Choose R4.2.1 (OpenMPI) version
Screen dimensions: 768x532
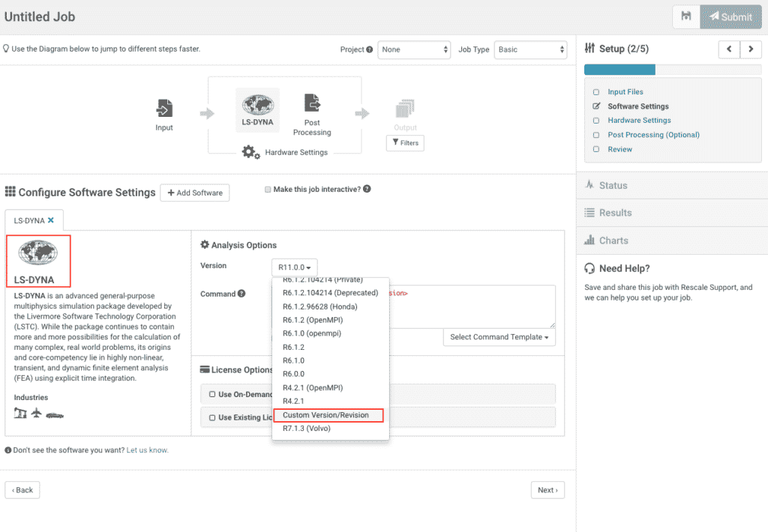[330, 387]
